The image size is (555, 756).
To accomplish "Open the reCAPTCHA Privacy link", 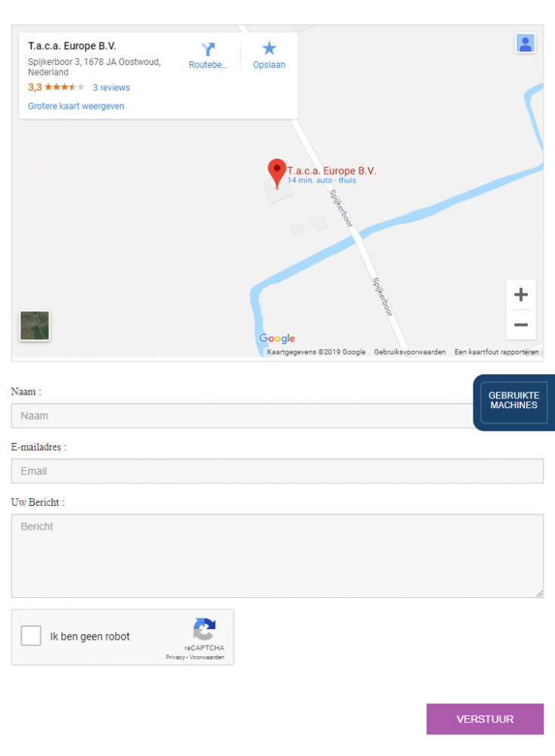I will pyautogui.click(x=175, y=657).
